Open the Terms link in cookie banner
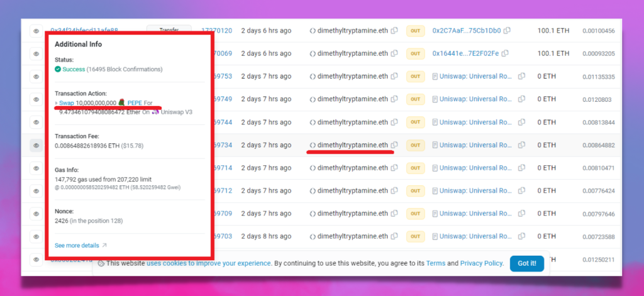644x296 pixels. click(435, 263)
